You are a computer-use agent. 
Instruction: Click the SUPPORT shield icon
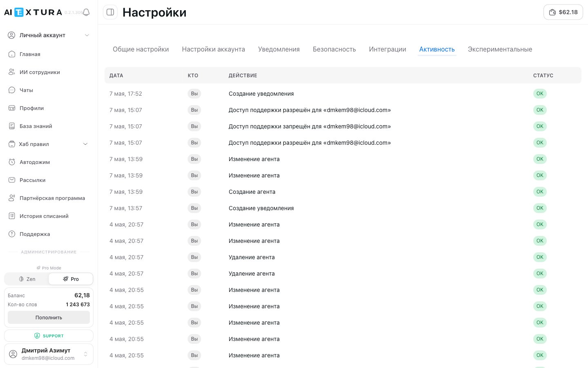click(37, 336)
